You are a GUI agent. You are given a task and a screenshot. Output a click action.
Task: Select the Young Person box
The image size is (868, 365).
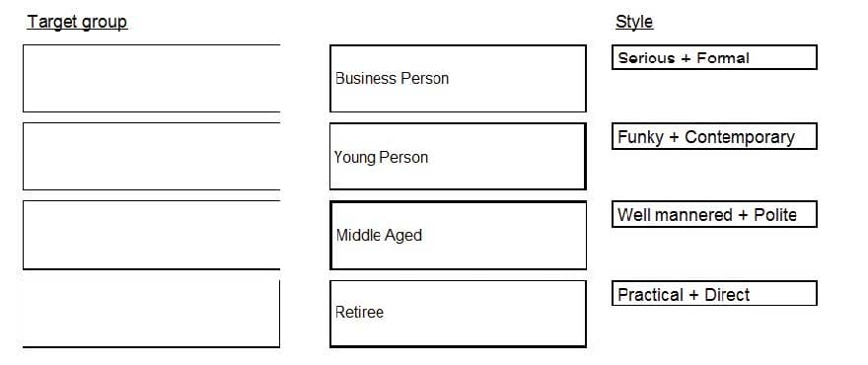point(458,157)
